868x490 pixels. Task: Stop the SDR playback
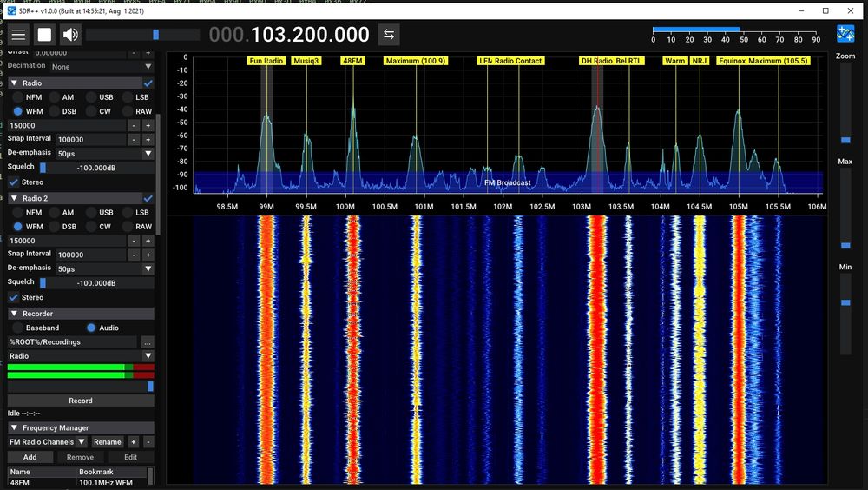click(x=44, y=35)
